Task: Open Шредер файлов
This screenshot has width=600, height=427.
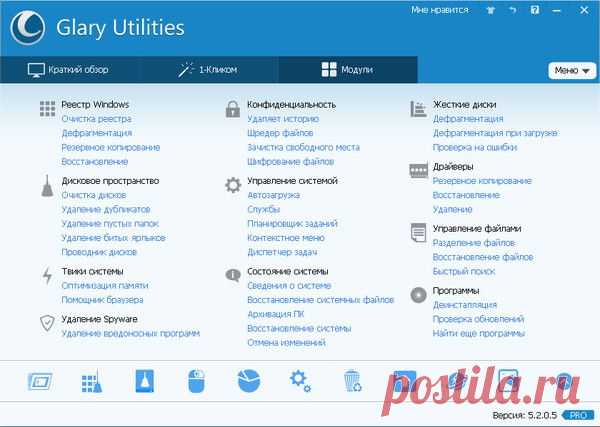Action: (x=280, y=133)
